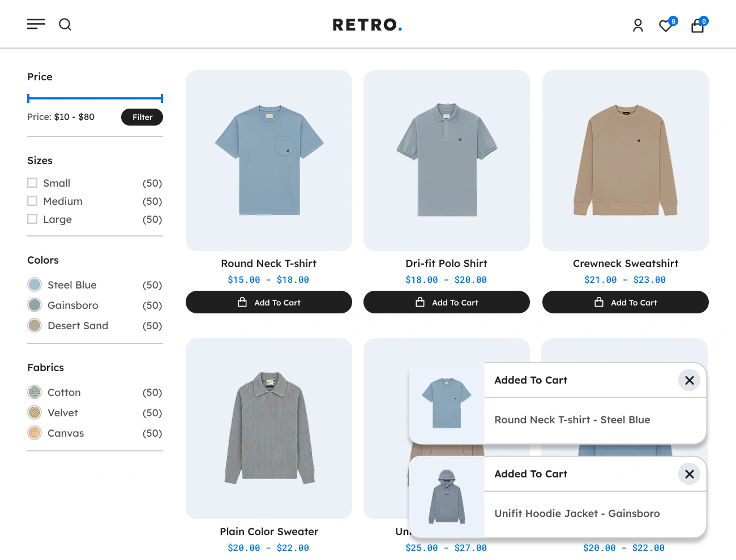This screenshot has height=560, width=736.
Task: Click the search magnifier icon
Action: point(65,24)
